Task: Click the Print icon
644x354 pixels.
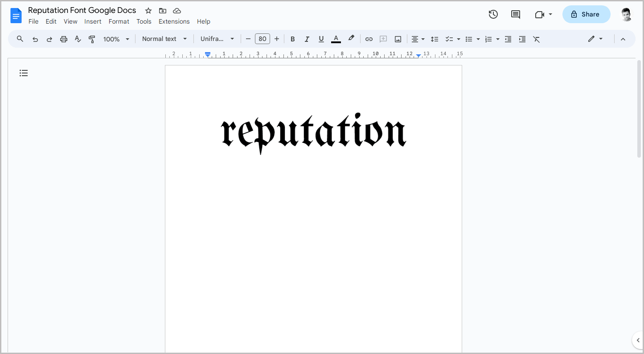Action: pos(64,39)
